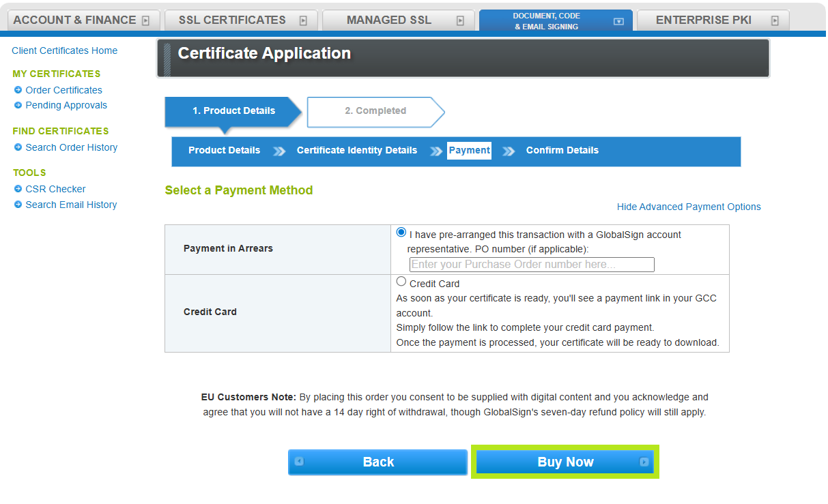
Task: Go to the Certificate Identity Details step
Action: [x=356, y=151]
